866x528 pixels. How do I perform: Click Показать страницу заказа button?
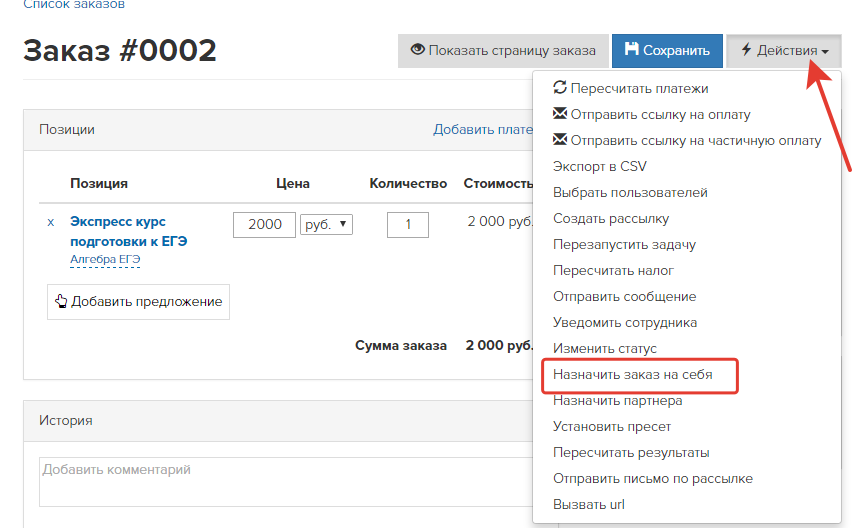[x=503, y=51]
